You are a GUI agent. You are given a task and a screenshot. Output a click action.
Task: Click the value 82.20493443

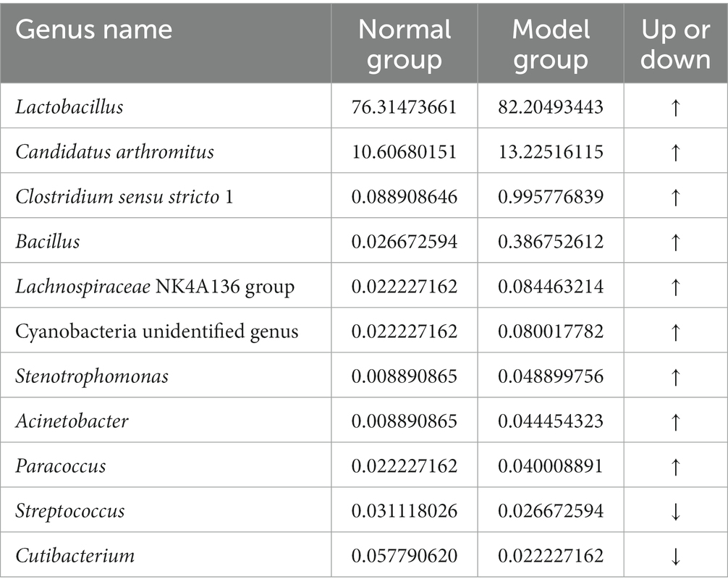click(551, 107)
